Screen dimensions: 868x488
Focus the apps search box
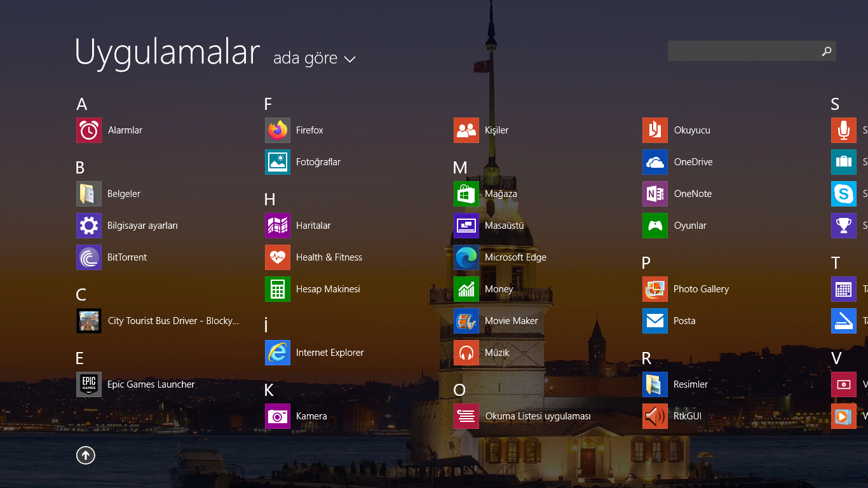752,51
